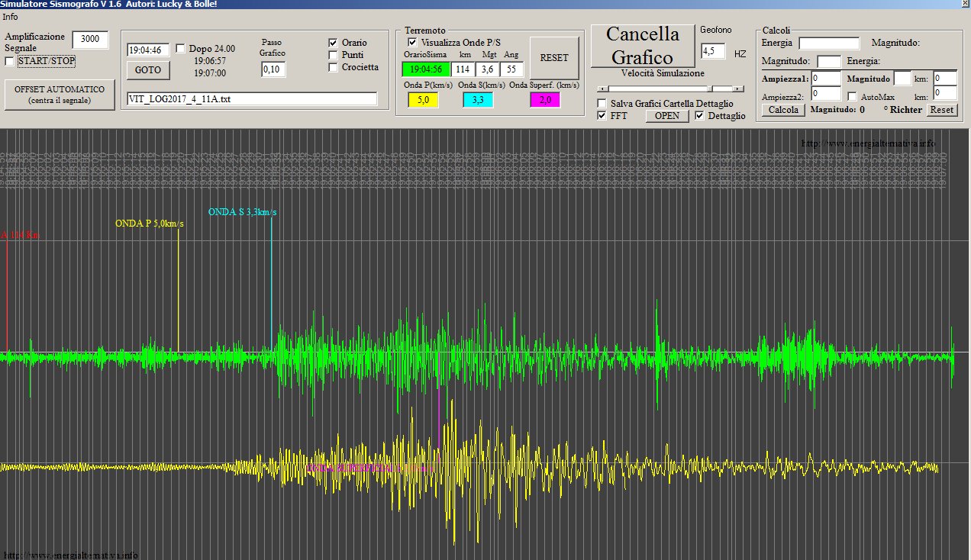Click the km field in the Ampiezza1 row
The height and width of the screenshot is (560, 971).
click(945, 78)
